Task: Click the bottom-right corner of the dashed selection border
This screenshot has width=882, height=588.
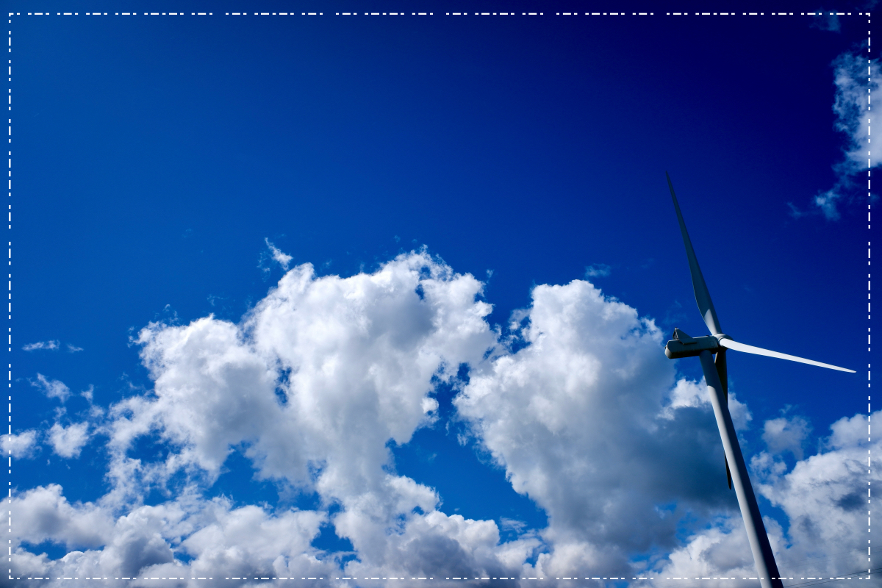Action: [x=870, y=578]
